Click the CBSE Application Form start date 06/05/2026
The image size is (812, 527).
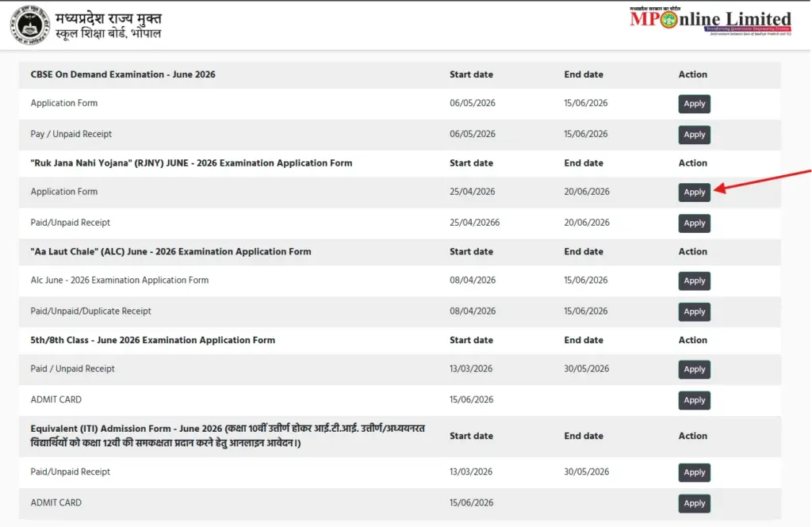[473, 103]
